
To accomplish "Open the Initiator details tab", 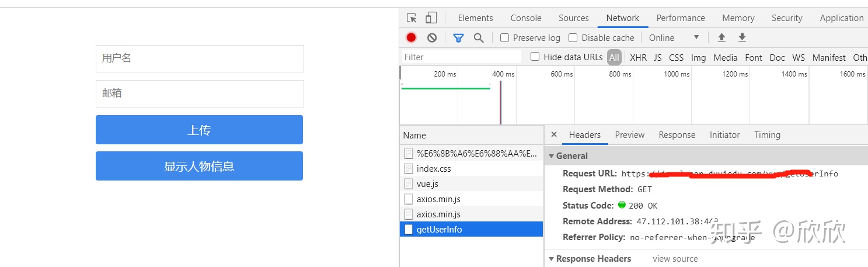I will coord(724,134).
